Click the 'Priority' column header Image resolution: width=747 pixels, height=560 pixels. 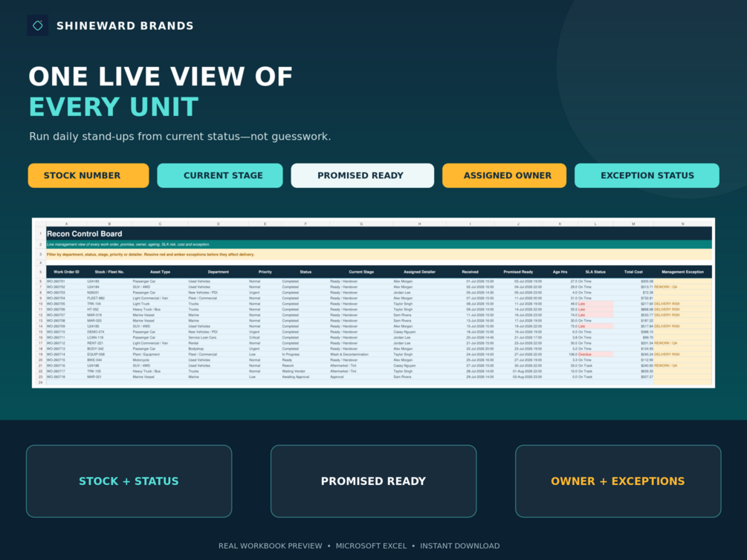265,272
